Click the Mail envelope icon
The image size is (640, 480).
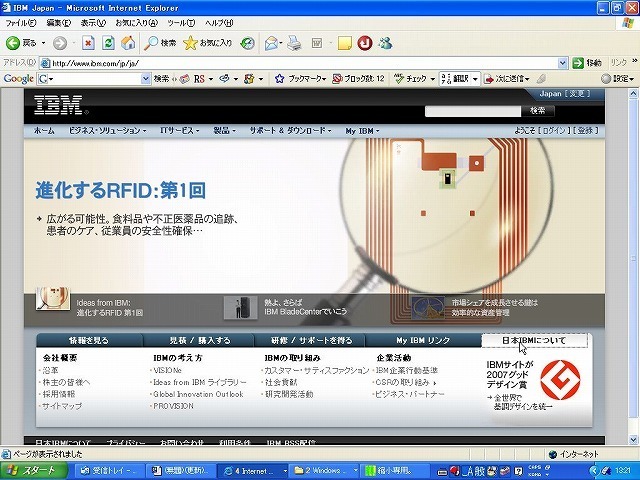click(271, 43)
